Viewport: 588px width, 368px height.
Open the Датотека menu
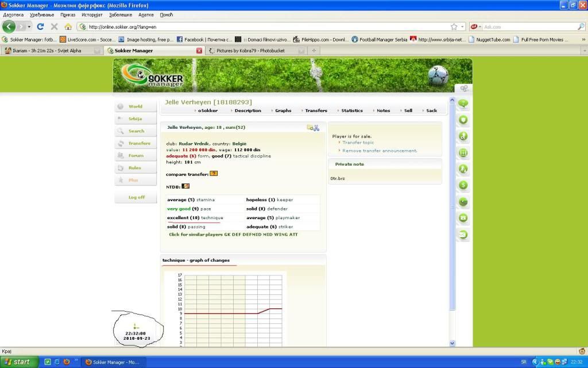pos(13,14)
